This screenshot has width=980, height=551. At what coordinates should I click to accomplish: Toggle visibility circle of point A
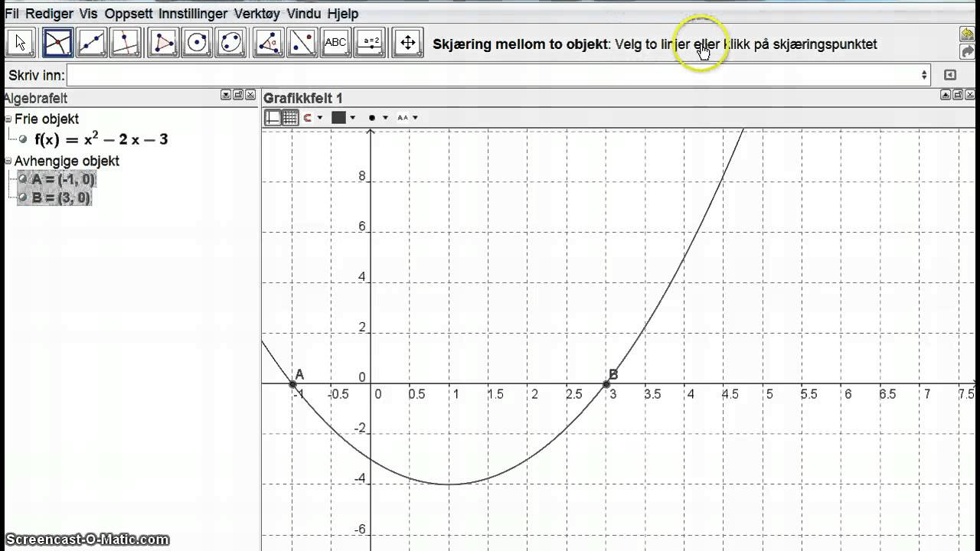tap(23, 179)
